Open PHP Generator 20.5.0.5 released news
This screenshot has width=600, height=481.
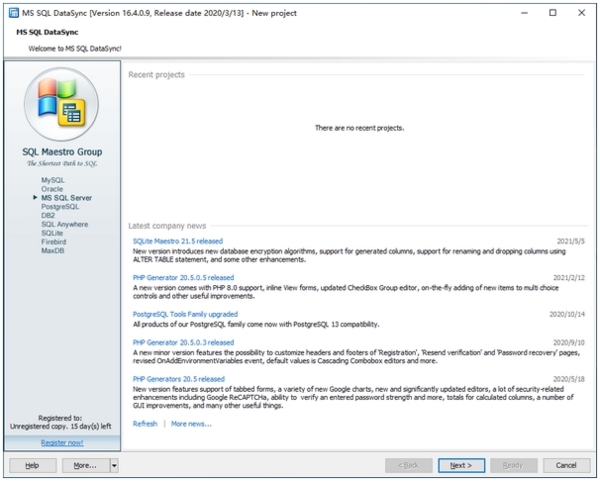[183, 277]
